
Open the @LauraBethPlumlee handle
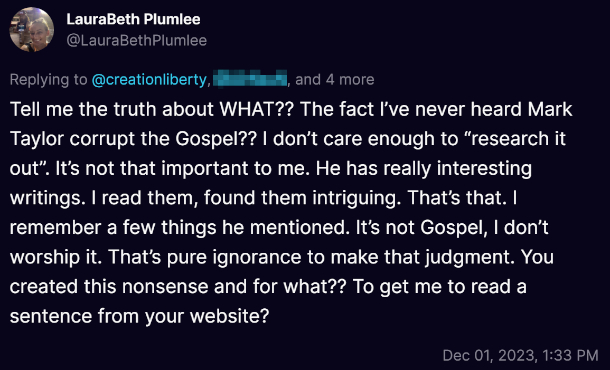click(x=137, y=40)
